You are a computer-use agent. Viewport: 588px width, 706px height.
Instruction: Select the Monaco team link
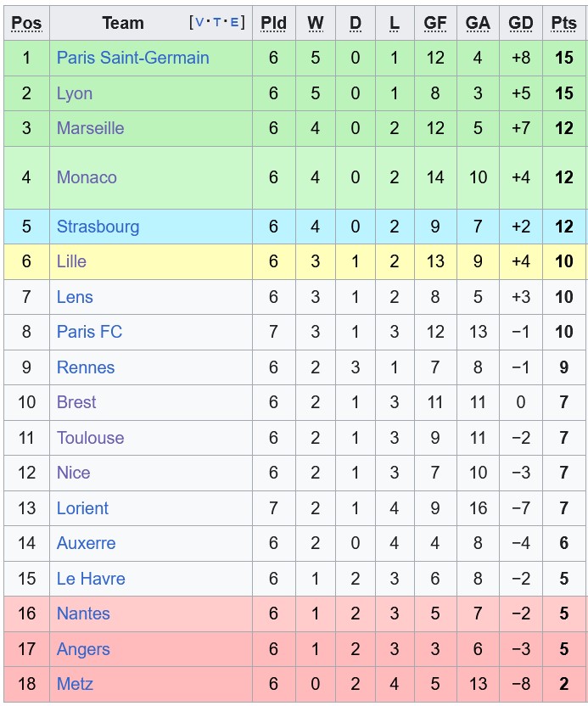coord(87,177)
